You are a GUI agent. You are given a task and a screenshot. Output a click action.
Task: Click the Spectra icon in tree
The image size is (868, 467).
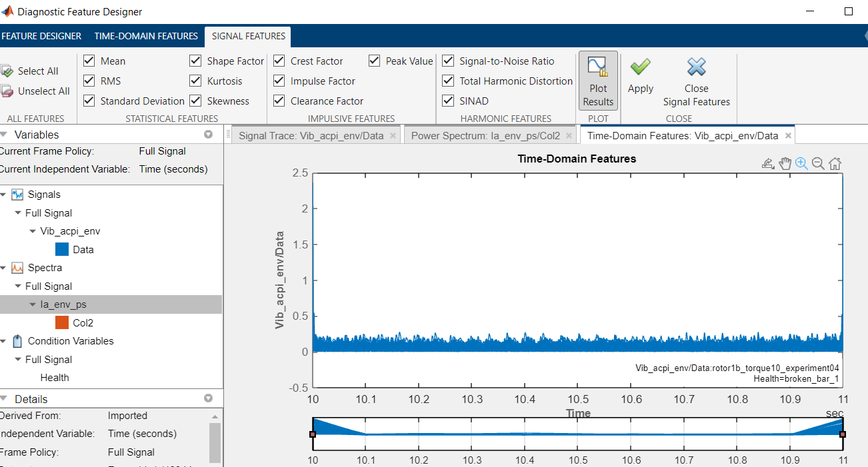pyautogui.click(x=17, y=268)
